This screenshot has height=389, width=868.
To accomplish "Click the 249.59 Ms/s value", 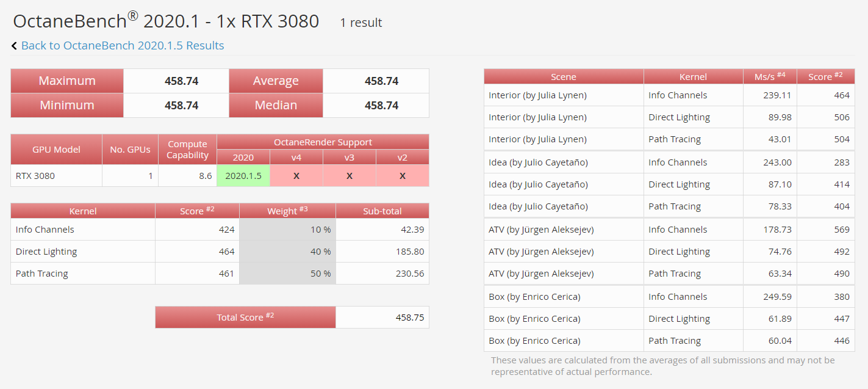I will point(777,297).
